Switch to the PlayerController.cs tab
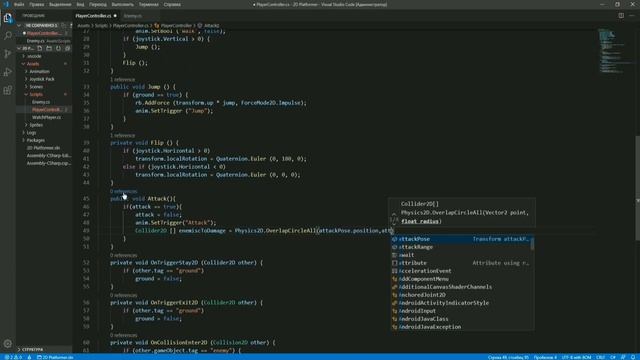The height and width of the screenshot is (360, 640). [96, 16]
